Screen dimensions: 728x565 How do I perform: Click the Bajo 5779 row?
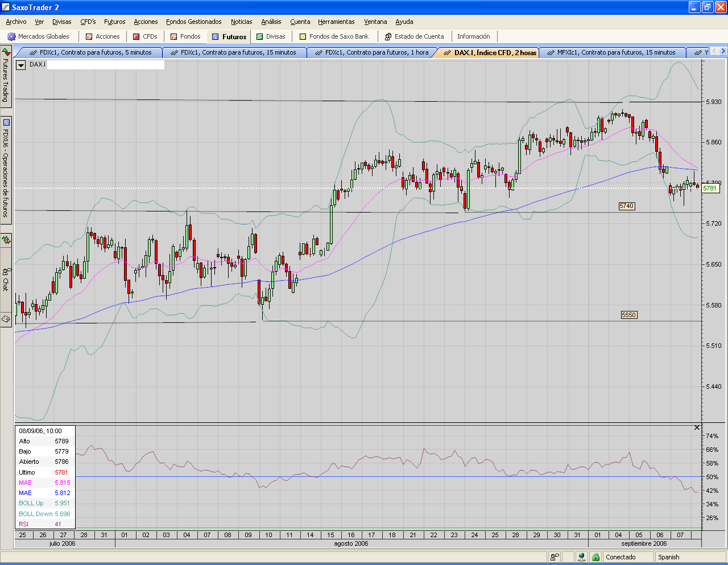click(44, 451)
